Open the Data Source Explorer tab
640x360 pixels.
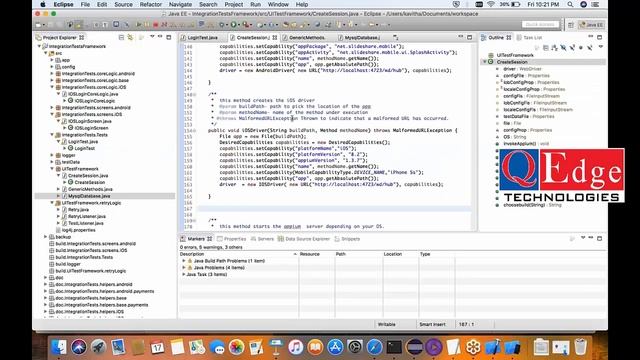point(304,239)
